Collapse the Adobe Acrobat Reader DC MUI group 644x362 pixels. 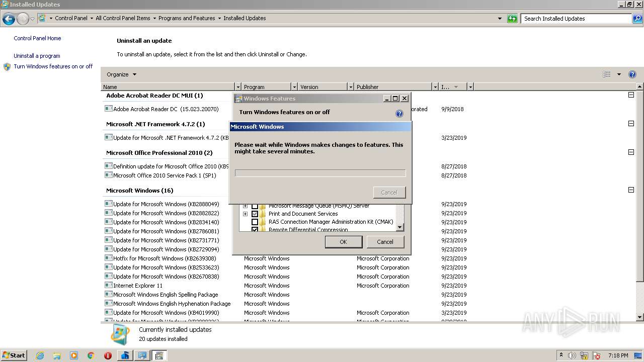(x=631, y=95)
